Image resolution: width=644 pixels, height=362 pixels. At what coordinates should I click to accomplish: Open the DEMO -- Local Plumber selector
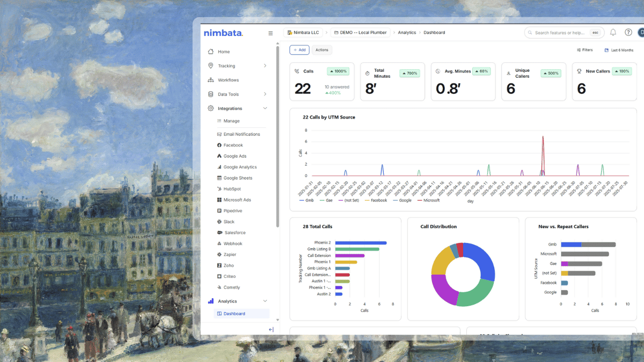coord(360,33)
